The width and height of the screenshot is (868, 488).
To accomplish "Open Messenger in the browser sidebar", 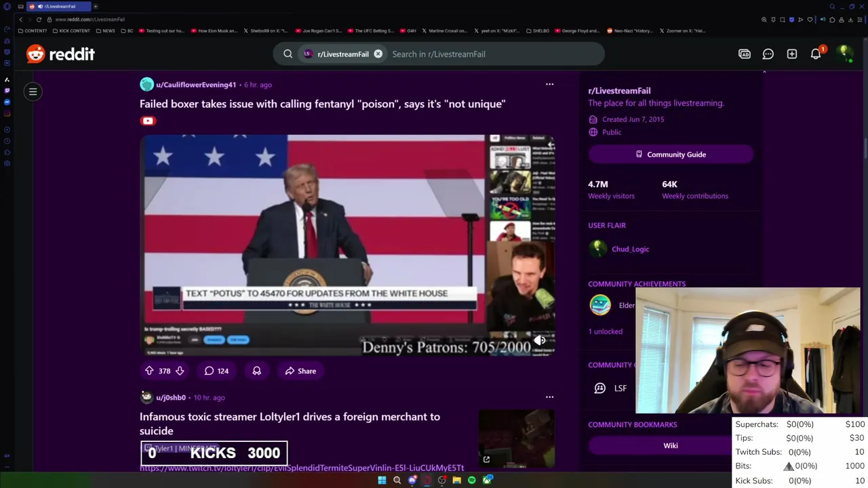I will tap(7, 102).
